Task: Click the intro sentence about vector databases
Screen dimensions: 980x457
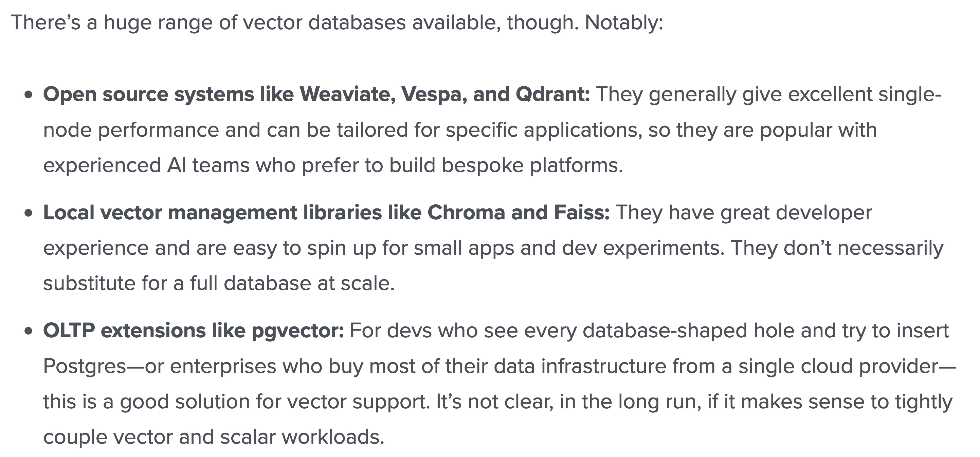Action: pyautogui.click(x=337, y=22)
